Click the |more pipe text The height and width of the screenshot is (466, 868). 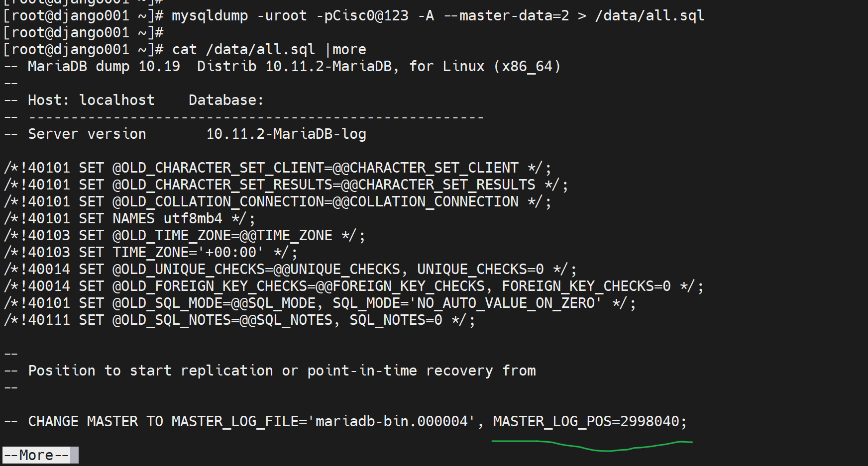[346, 49]
